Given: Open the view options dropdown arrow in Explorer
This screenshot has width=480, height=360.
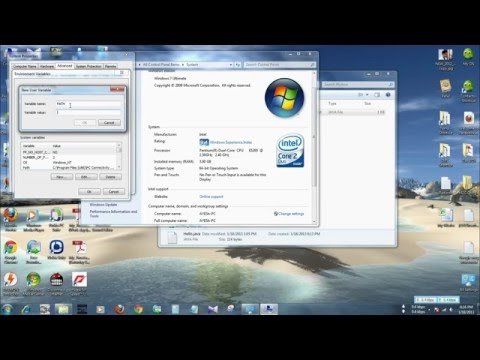Looking at the screenshot, I should (367, 95).
